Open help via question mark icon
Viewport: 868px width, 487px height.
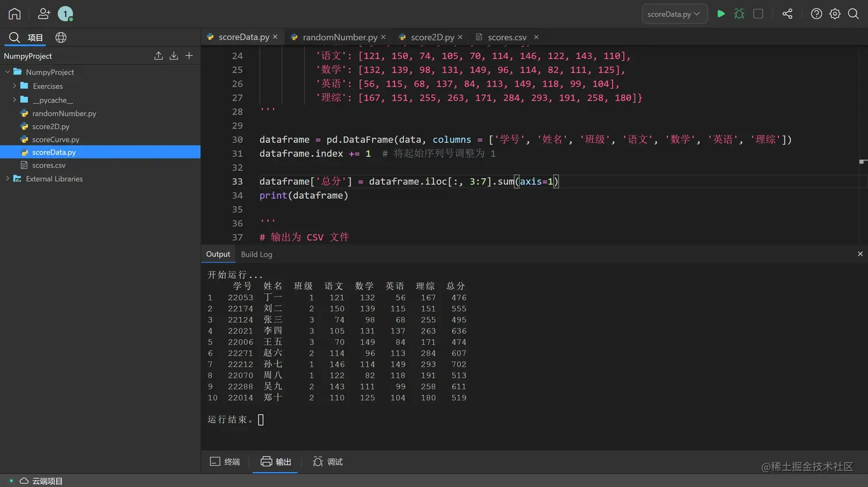point(816,14)
